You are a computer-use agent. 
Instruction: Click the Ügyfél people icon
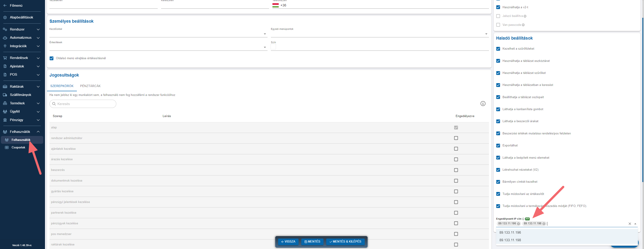tap(5, 112)
